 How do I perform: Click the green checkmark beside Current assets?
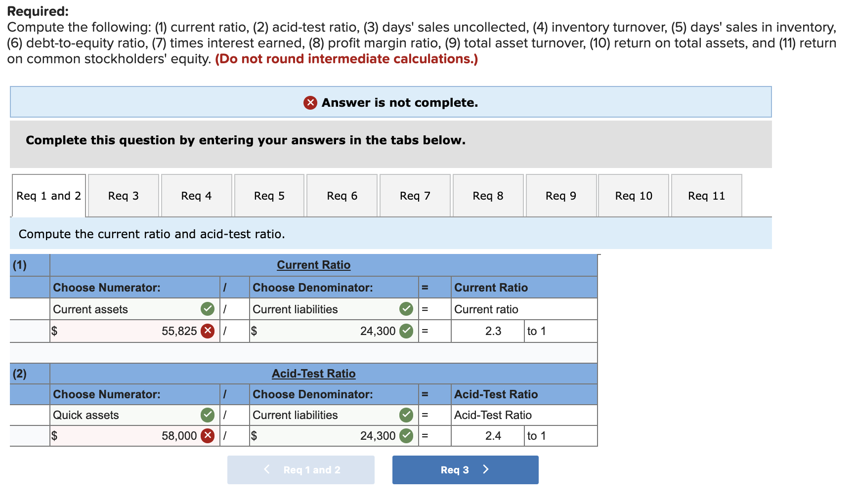click(208, 309)
